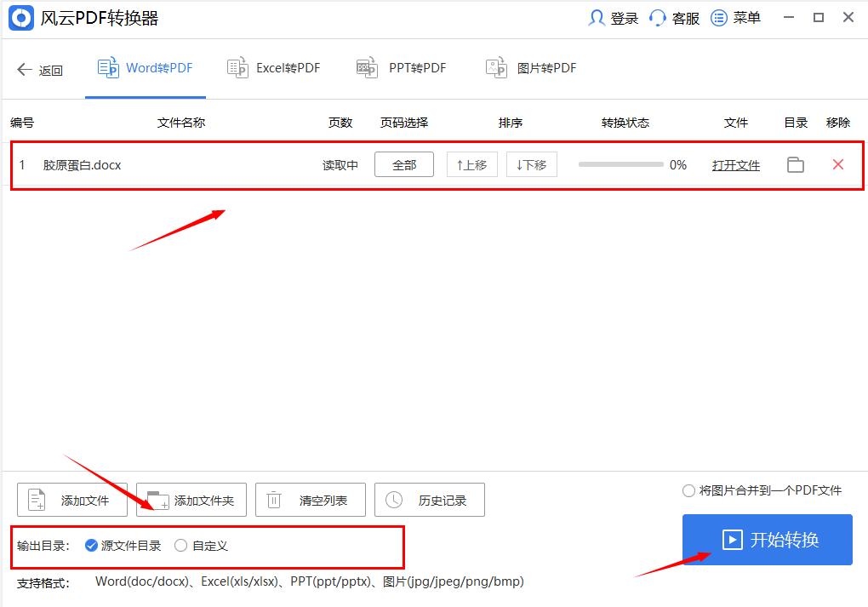The image size is (868, 607).
Task: Switch to the Excel转PDF tab
Action: click(273, 67)
